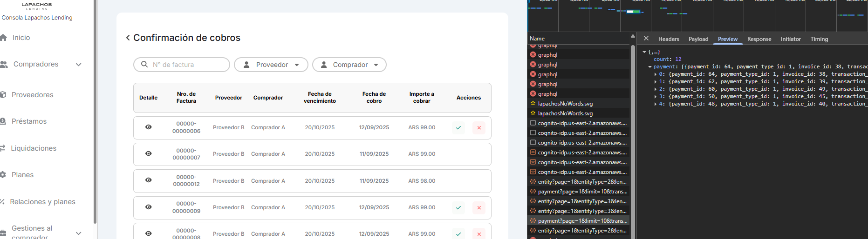Viewport: 868px width, 239px height.
Task: Click the back arrow beside Confirmación de cobros
Action: click(x=128, y=38)
